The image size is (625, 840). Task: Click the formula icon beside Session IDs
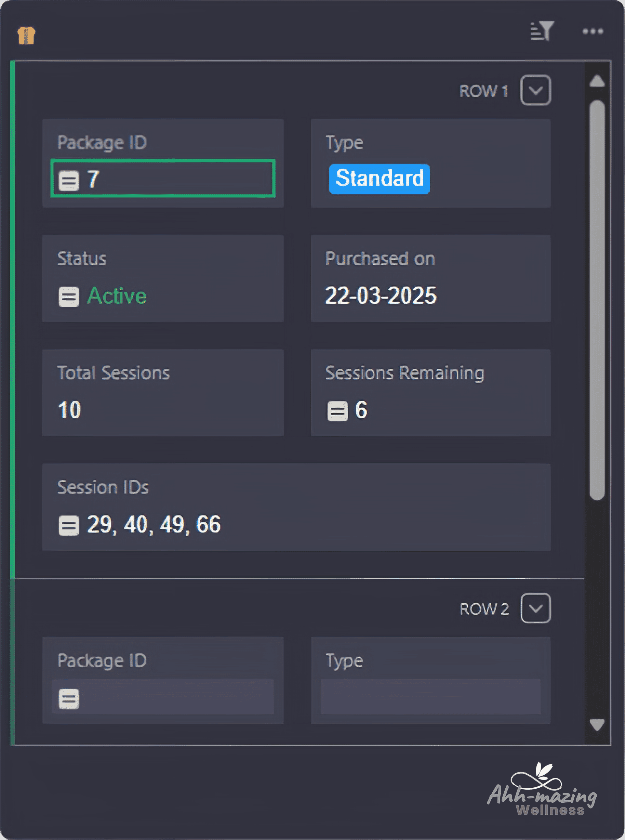point(69,525)
